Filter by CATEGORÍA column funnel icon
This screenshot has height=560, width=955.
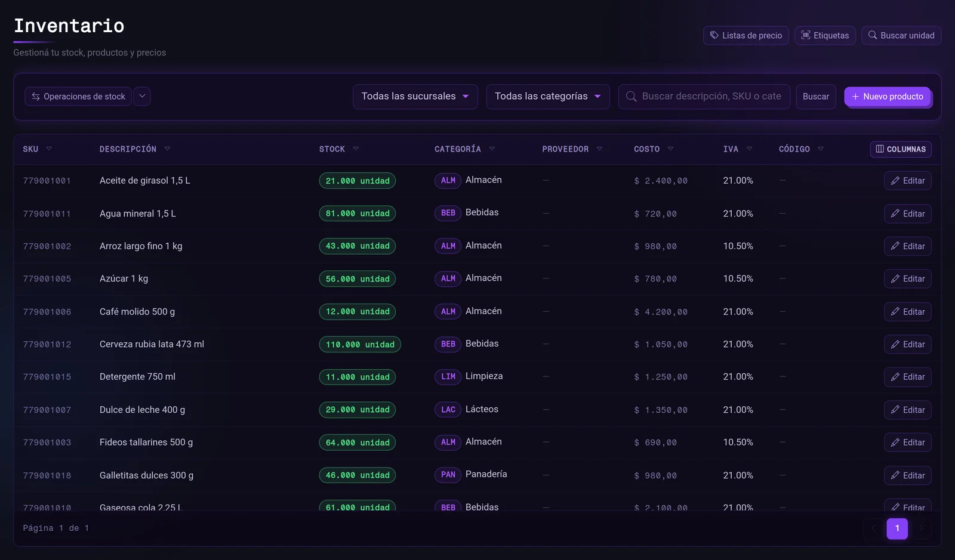tap(492, 149)
